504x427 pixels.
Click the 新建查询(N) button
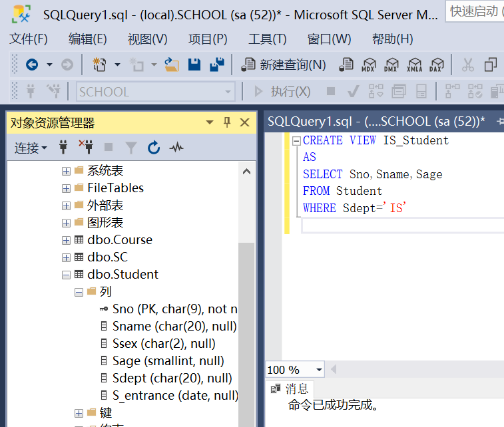click(284, 65)
